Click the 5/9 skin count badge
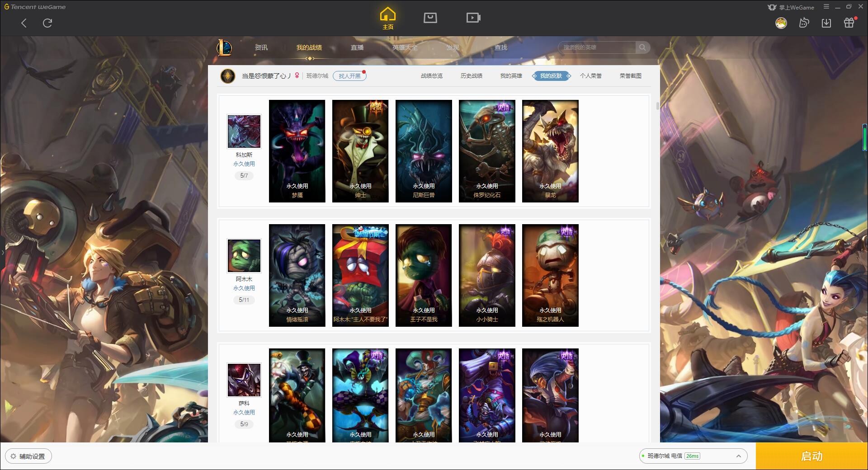This screenshot has width=868, height=470. pos(244,424)
